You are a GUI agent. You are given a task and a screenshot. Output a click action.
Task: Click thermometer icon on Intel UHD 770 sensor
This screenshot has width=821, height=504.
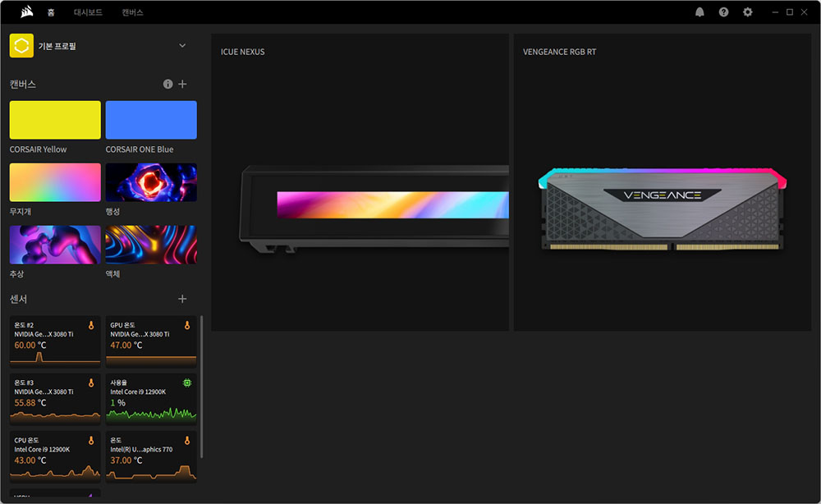click(x=187, y=441)
